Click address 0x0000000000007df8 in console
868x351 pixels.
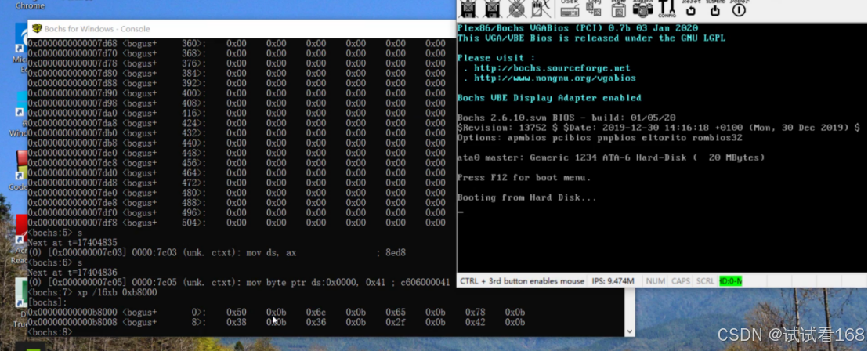72,223
